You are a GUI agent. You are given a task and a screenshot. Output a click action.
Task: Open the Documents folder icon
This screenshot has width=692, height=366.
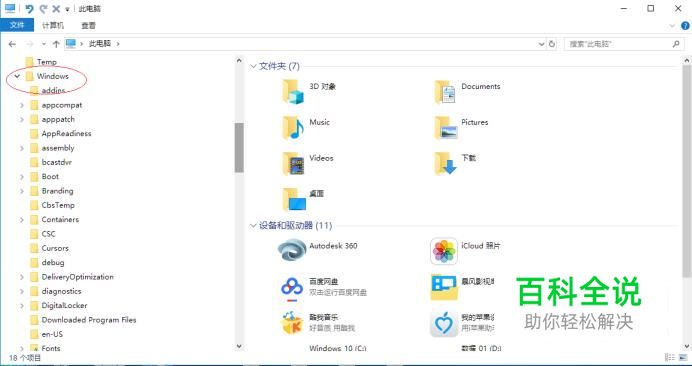(x=445, y=91)
